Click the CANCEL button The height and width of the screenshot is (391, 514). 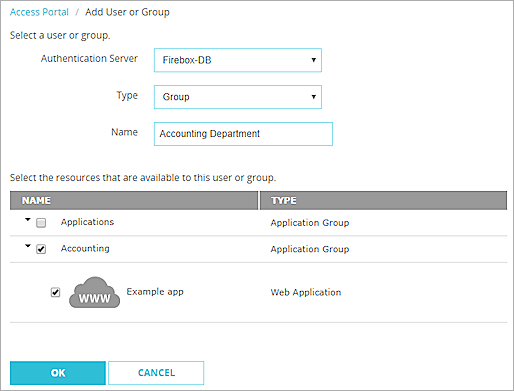[156, 373]
